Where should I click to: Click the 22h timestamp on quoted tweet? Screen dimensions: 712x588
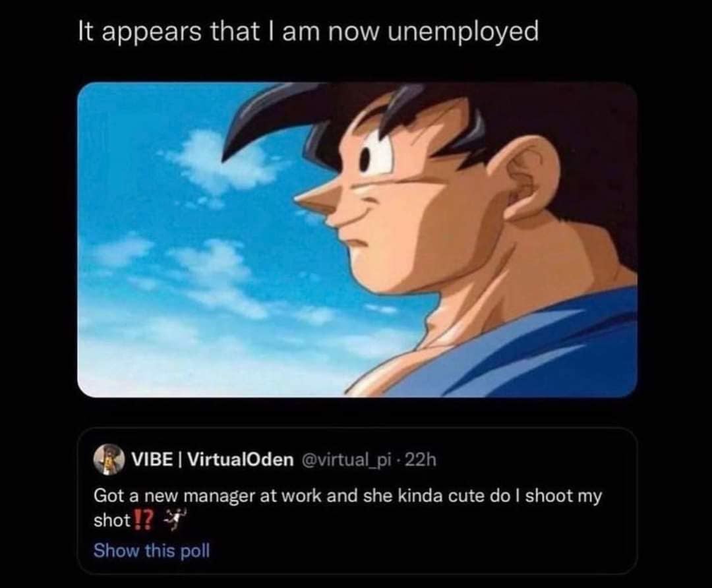420,460
